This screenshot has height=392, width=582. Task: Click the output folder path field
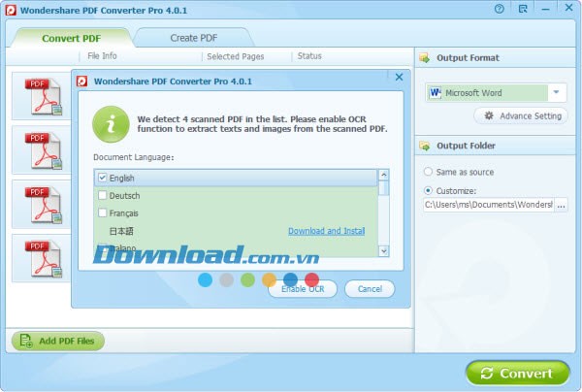[489, 205]
